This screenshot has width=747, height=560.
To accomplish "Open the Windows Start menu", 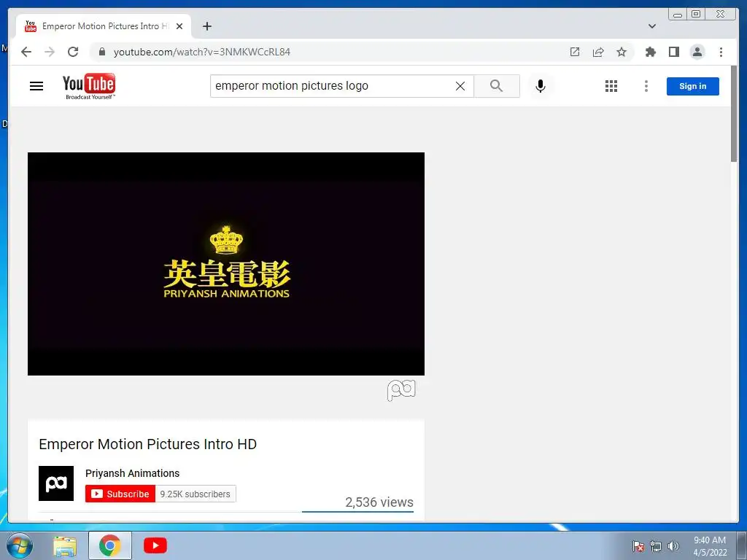I will click(x=20, y=545).
